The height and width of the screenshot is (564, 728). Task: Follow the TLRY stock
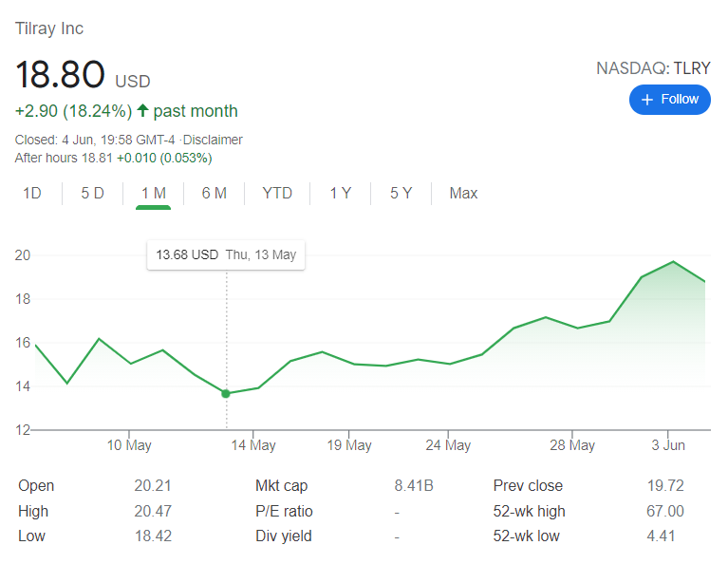tap(669, 100)
